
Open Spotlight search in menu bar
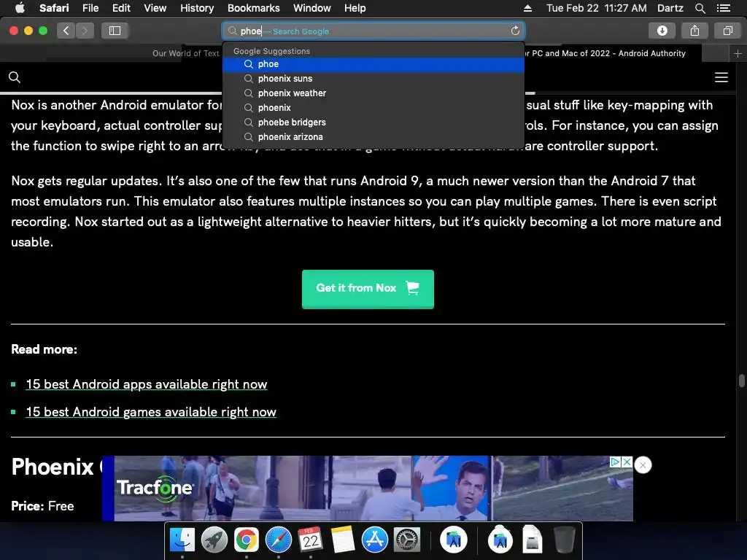point(700,8)
